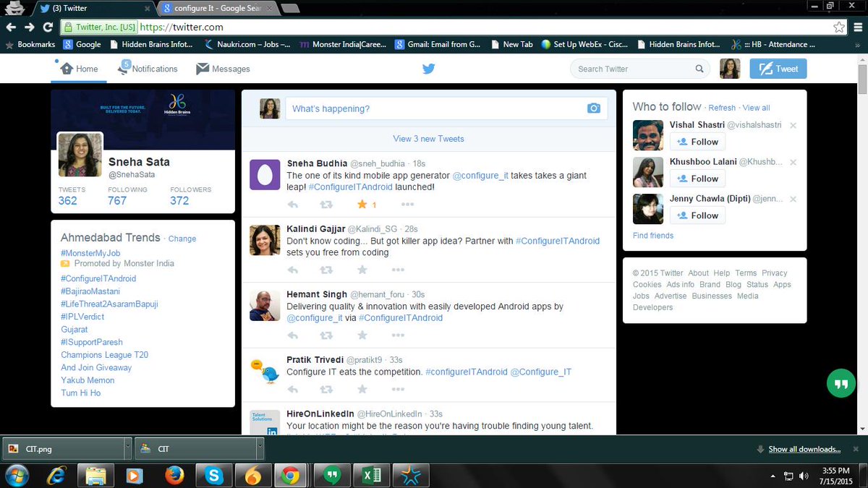Retweet Hemant Singh's tweet
Image resolution: width=868 pixels, height=488 pixels.
[326, 335]
